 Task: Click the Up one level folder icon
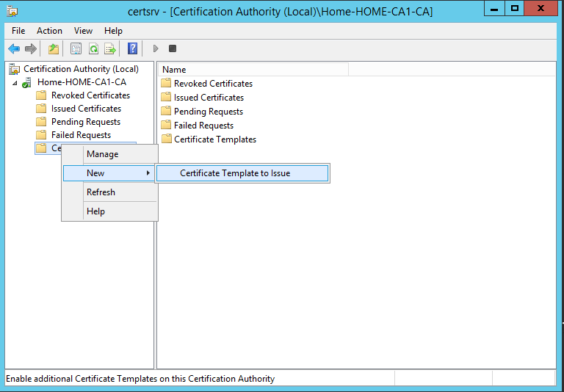(x=54, y=48)
